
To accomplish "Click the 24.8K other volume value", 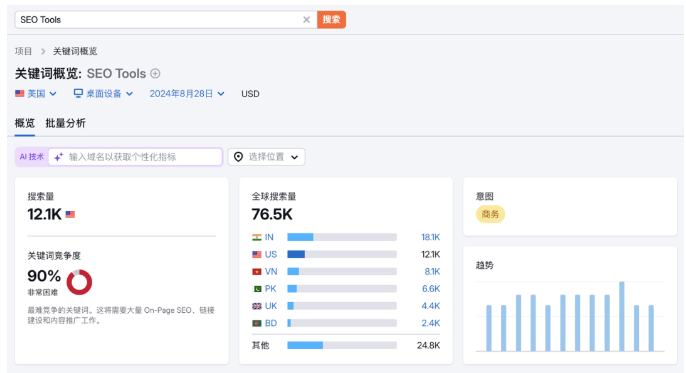I will coord(428,345).
